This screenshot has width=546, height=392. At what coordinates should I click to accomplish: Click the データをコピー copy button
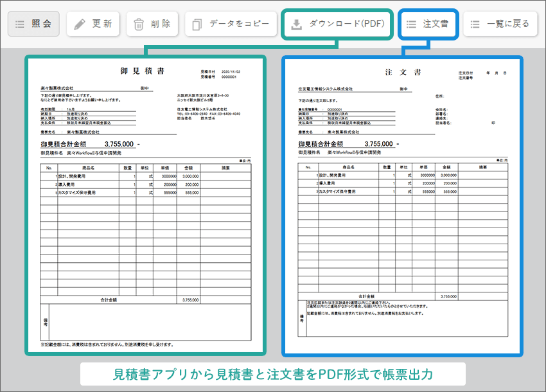pos(231,24)
